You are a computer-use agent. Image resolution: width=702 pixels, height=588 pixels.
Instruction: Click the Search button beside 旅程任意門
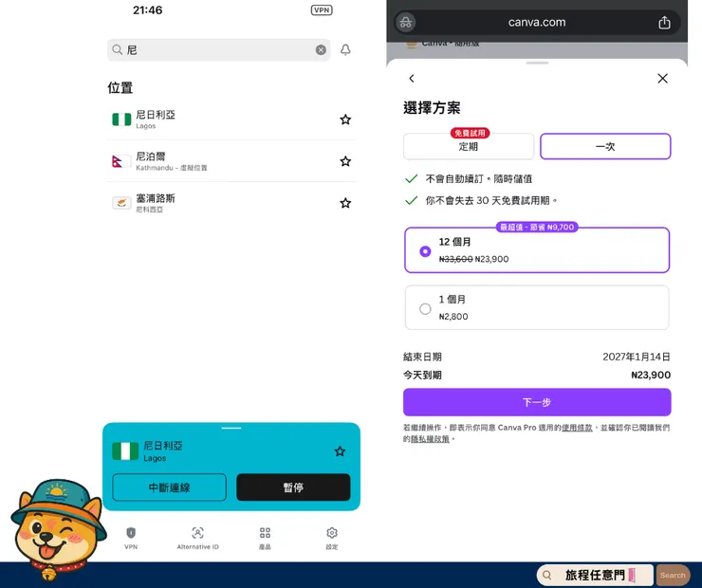coord(673,576)
